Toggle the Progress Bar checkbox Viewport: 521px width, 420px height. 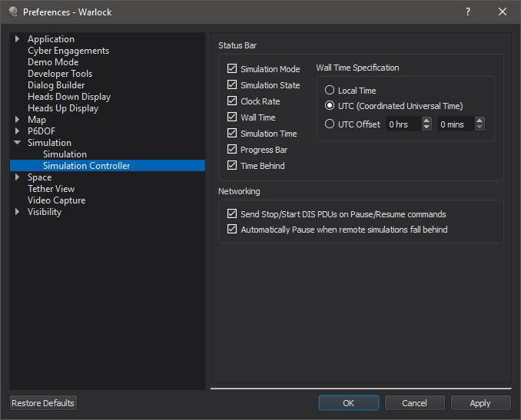232,149
